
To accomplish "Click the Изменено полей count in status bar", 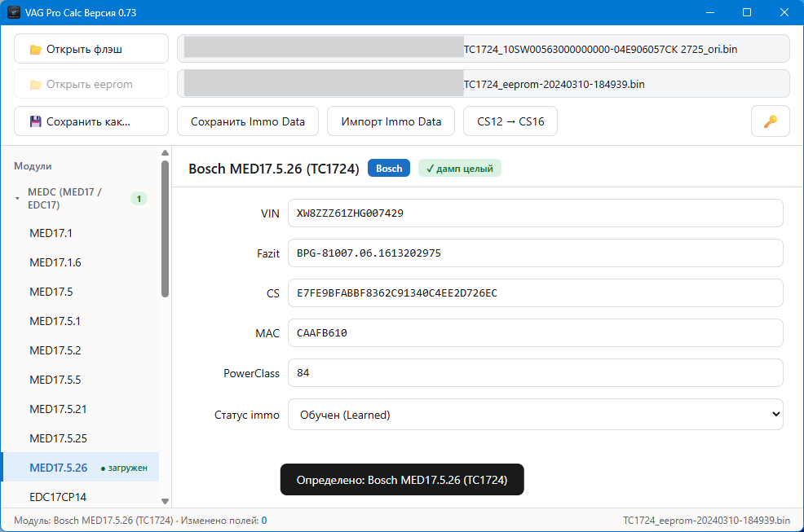I will pyautogui.click(x=264, y=521).
